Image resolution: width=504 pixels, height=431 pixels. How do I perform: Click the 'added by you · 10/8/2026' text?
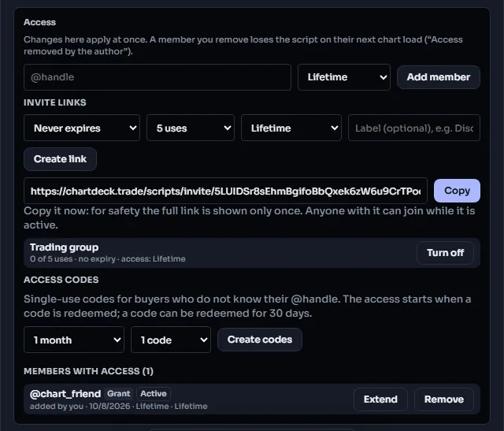click(80, 407)
